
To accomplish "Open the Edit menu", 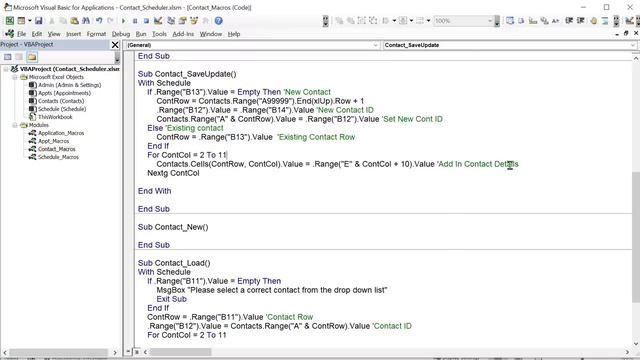I will (37, 34).
